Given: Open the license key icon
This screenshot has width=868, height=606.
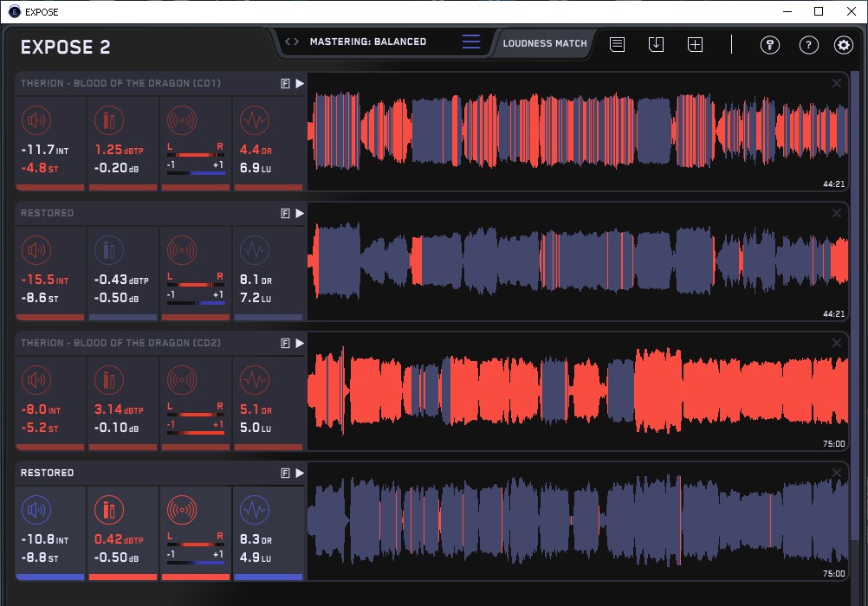Looking at the screenshot, I should point(769,45).
